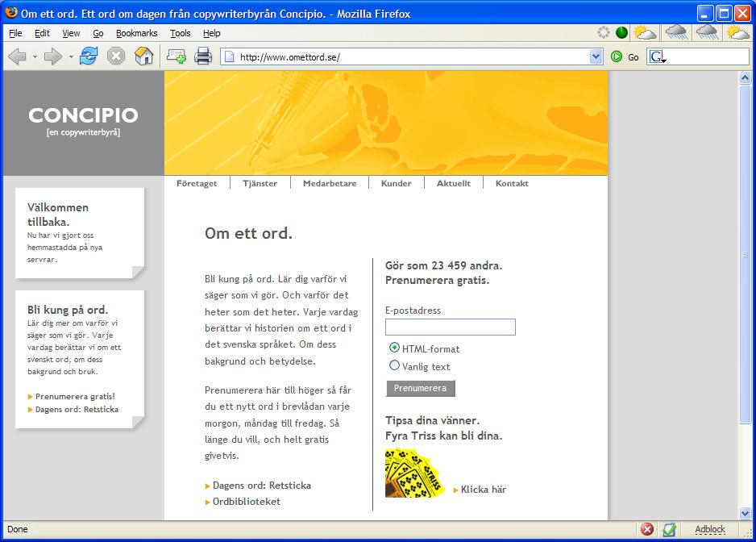Go forward with the Forward arrow
756x542 pixels.
pyautogui.click(x=53, y=57)
